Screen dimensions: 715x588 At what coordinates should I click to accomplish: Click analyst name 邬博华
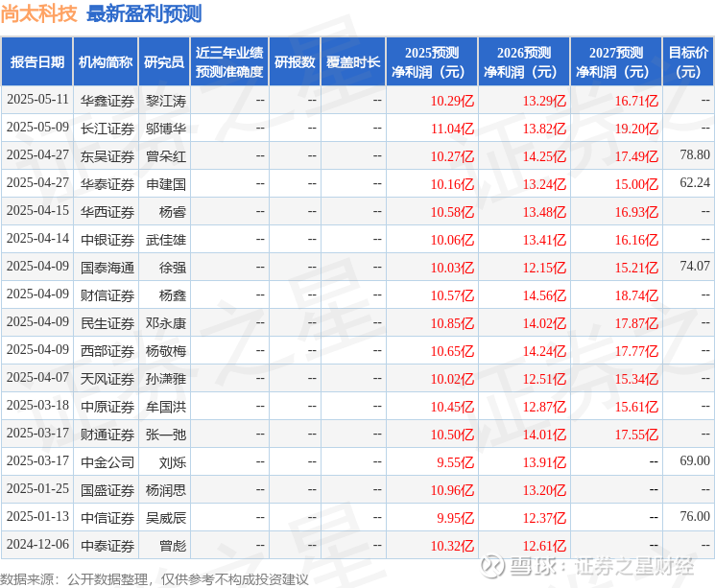coord(166,129)
